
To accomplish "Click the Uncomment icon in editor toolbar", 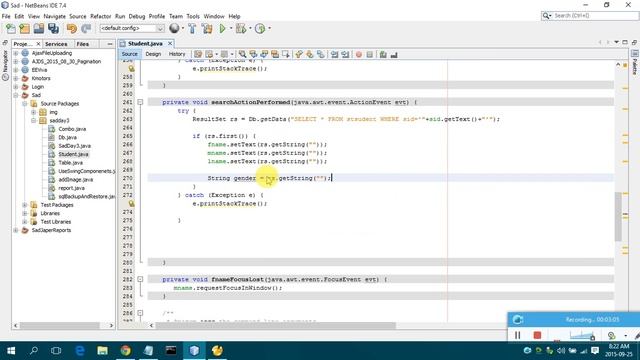I will [x=394, y=54].
